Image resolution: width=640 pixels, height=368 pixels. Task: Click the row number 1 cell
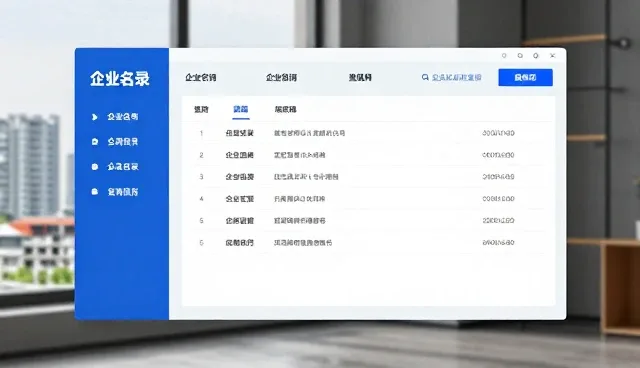pyautogui.click(x=201, y=133)
